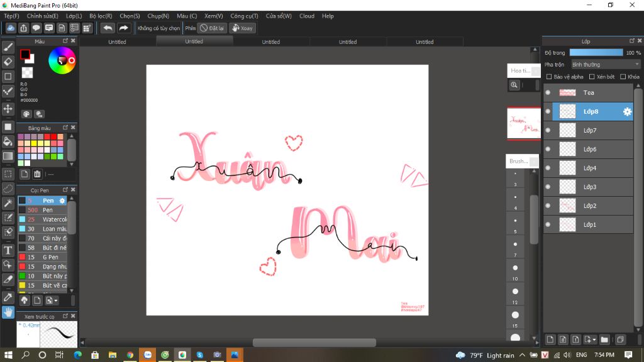Select the Magic Wand tool
Screen dimensions: 644x362
[8, 203]
